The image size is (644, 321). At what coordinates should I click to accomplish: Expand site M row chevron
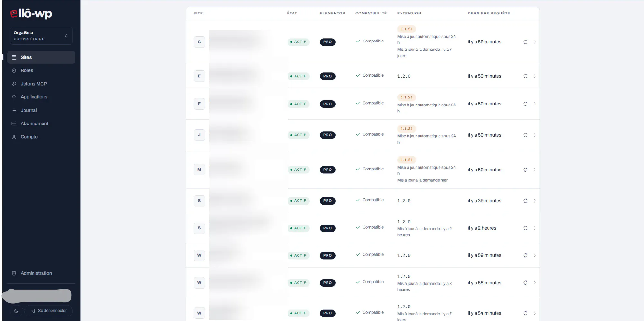535,170
